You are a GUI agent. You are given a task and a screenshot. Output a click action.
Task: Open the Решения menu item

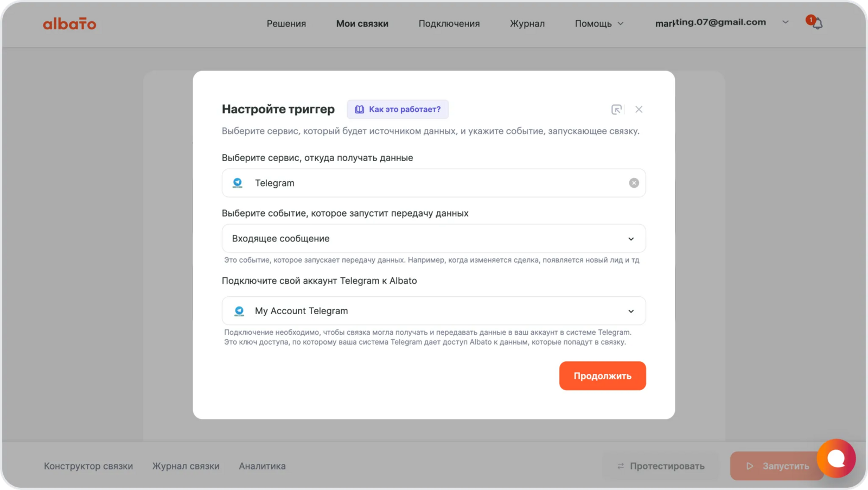pos(286,24)
